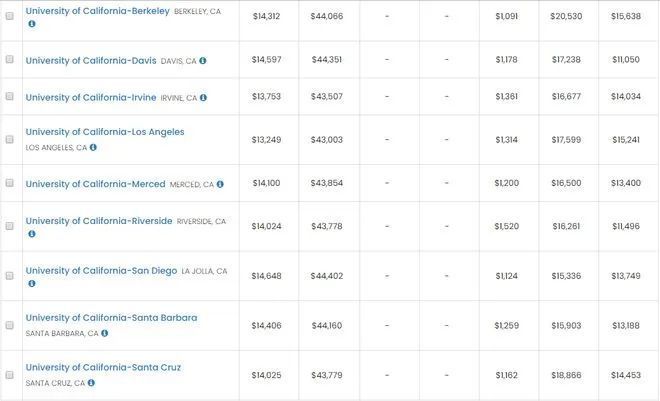
Task: Open info icon under University of California-San Diego
Action: click(32, 284)
